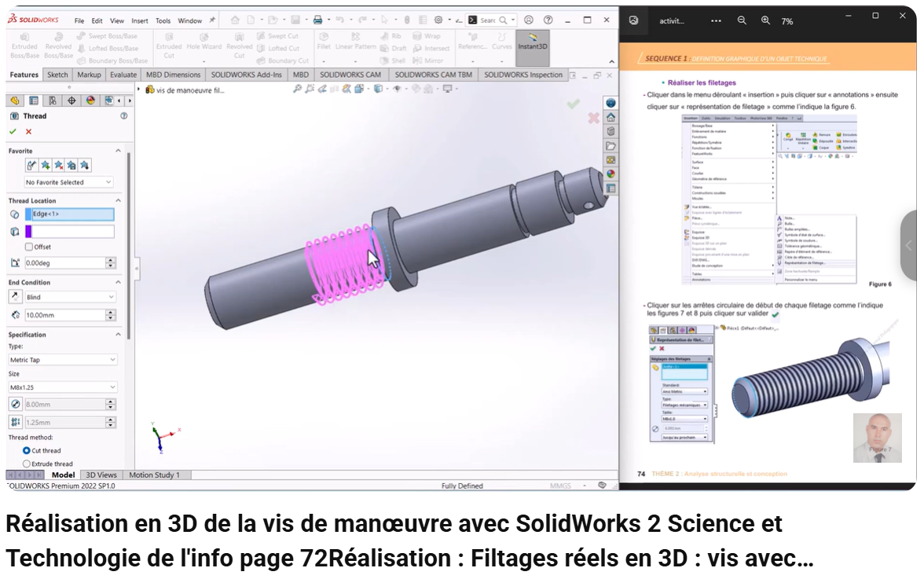Accept the Thread with the green checkmark in the panel
This screenshot has width=924, height=579.
coord(13,131)
